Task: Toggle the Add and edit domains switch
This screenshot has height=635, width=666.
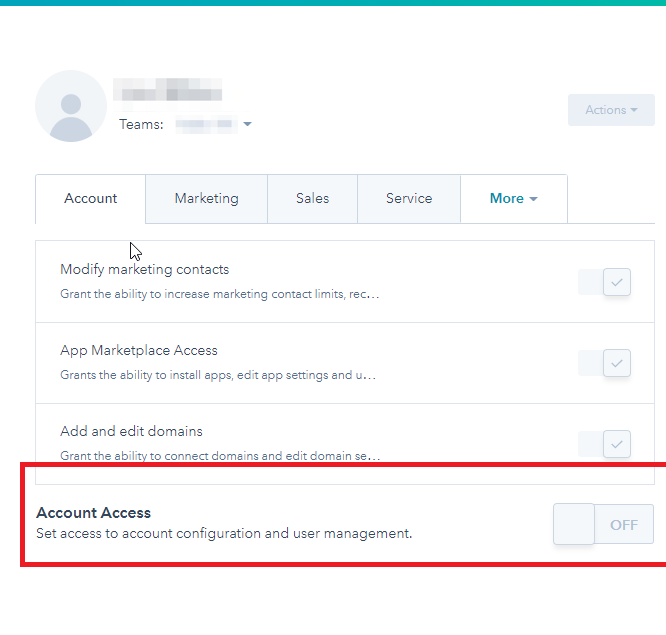Action: coord(605,443)
